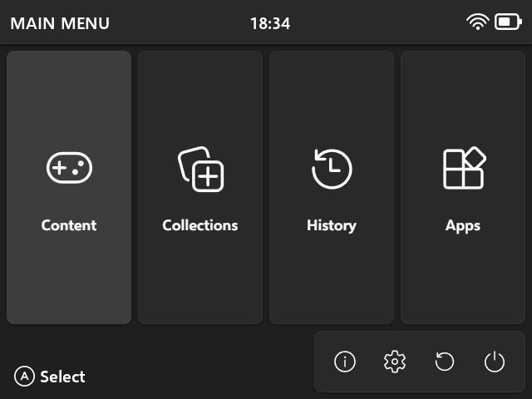Select the Apps label
Screen dimensions: 532x399
463,225
